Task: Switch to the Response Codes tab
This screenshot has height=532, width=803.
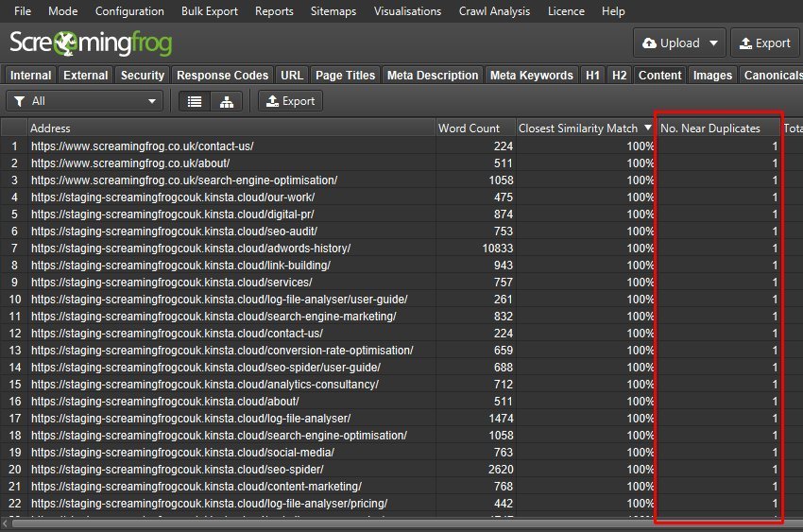Action: (222, 76)
